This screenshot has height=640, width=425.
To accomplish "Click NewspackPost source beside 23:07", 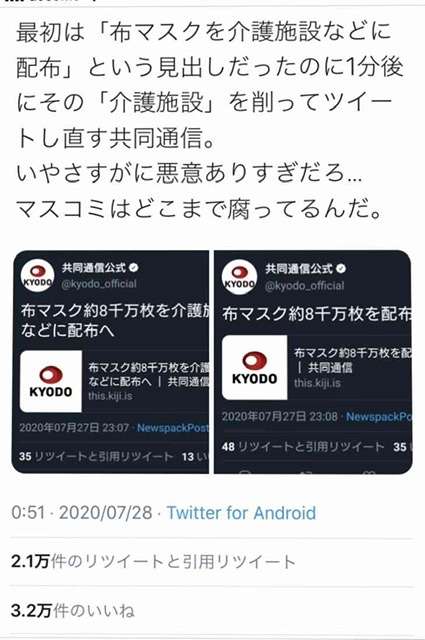I will 173,428.
